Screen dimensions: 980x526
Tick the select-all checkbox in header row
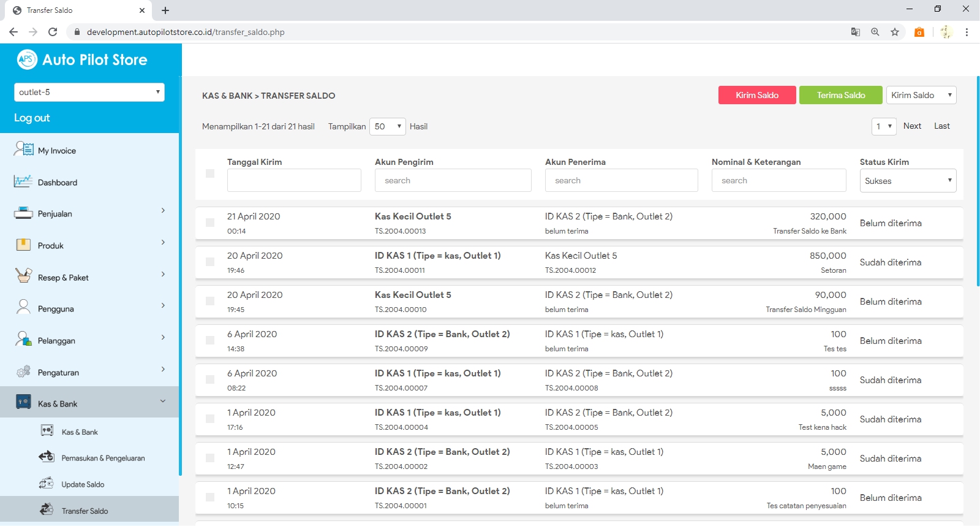210,173
